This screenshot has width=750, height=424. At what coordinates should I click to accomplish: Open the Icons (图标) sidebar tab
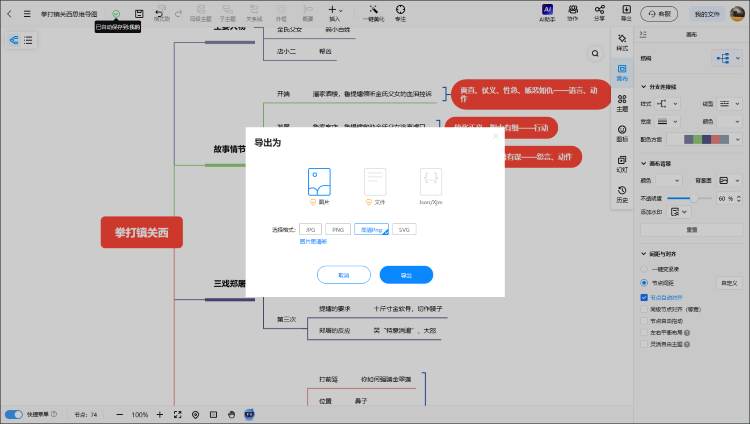click(x=622, y=134)
